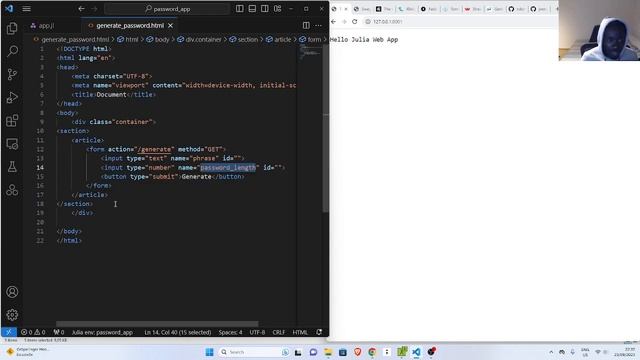Open the Explorer view in activity bar
The image size is (640, 360).
(x=12, y=28)
